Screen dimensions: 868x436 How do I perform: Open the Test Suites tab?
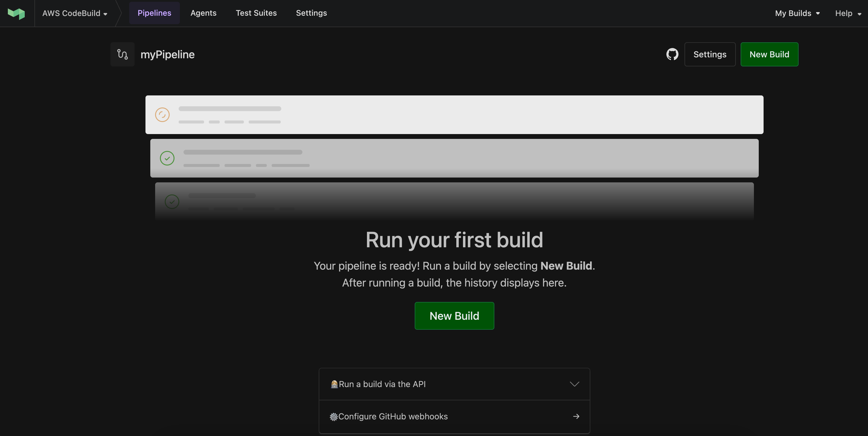256,13
